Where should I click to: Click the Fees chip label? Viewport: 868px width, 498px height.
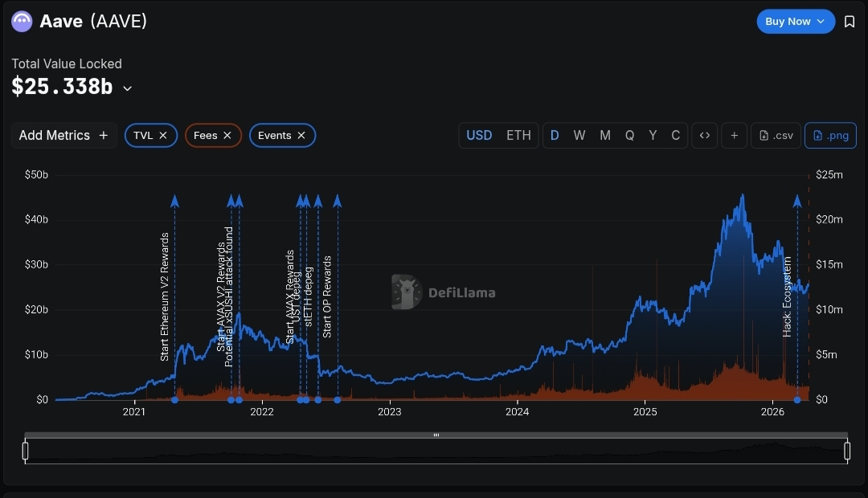click(x=206, y=136)
